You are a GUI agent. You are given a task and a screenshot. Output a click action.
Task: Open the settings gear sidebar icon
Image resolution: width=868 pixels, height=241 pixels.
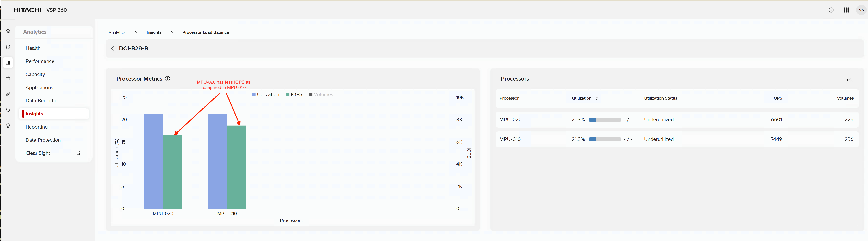pos(8,126)
